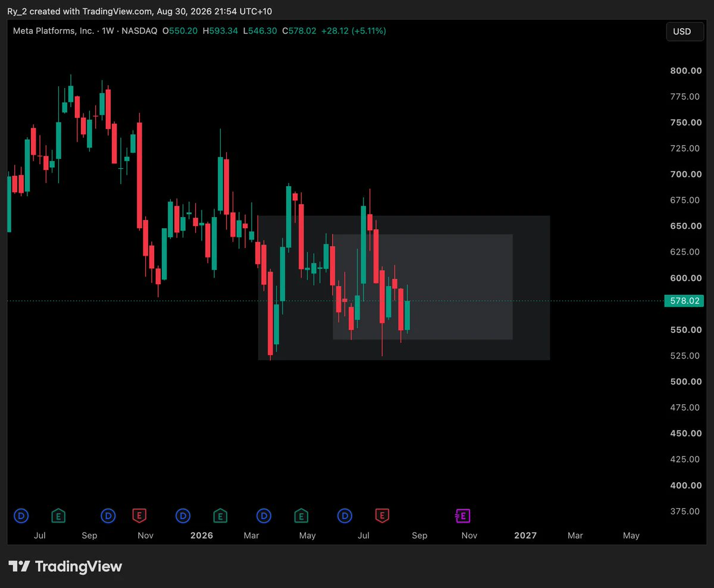Screen dimensions: 714x588
Task: Click the change value +28.12 (+5.11%)
Action: (x=353, y=31)
